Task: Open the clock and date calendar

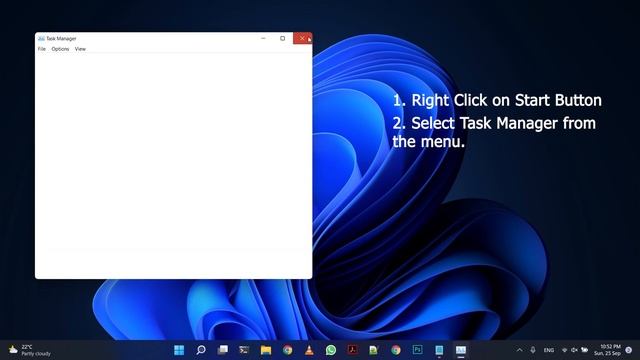Action: coord(607,350)
